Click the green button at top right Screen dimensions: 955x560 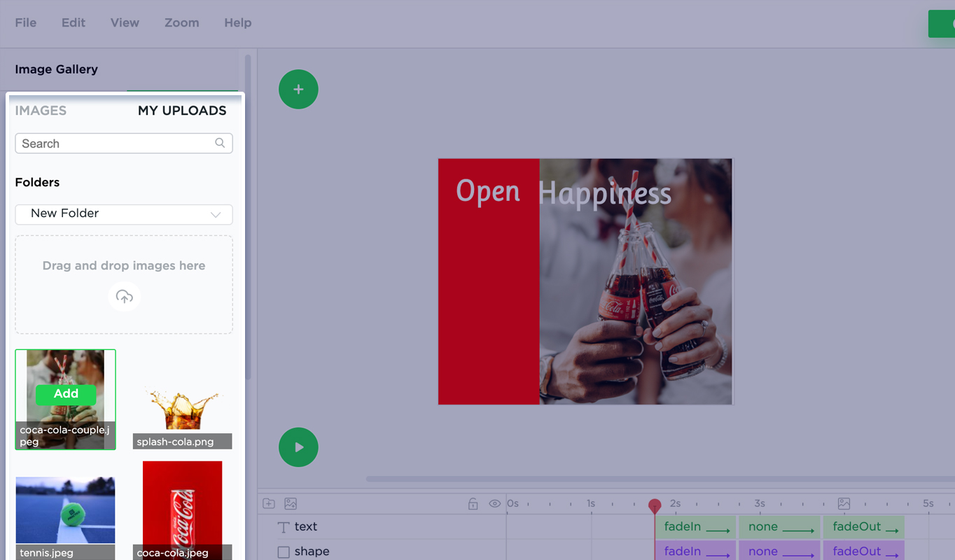(x=942, y=24)
